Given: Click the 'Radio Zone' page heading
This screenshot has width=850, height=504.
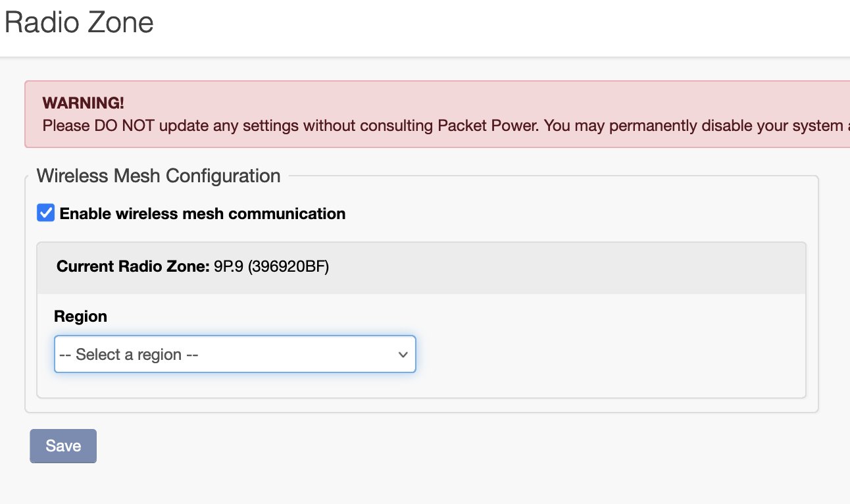Looking at the screenshot, I should point(79,22).
